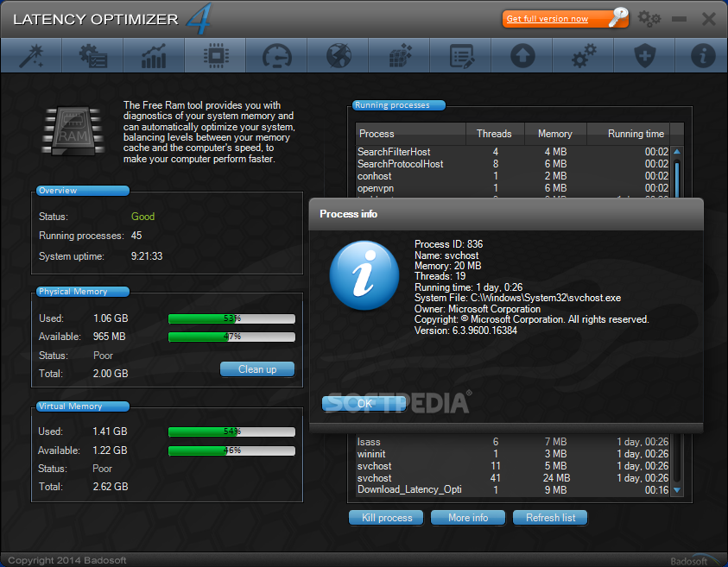The width and height of the screenshot is (728, 567).
Task: Open the shield plus security tool
Action: pos(644,56)
